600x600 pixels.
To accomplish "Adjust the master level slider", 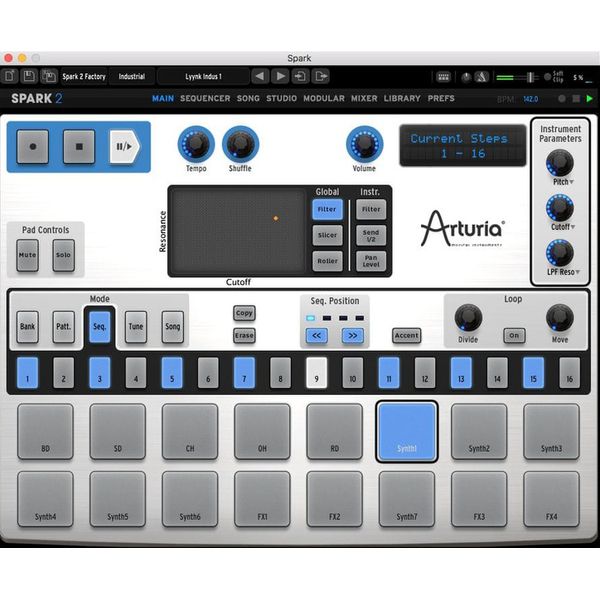I will 530,77.
